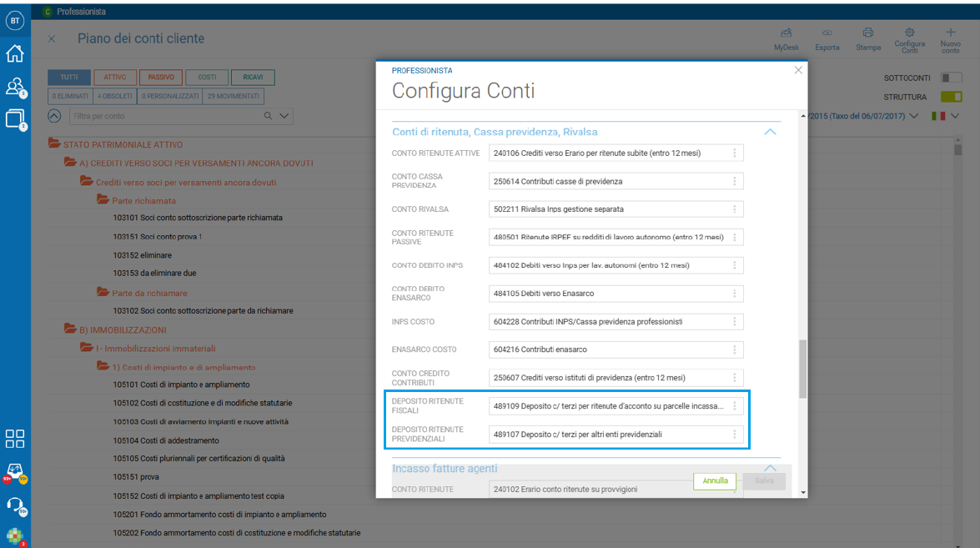The height and width of the screenshot is (548, 980).
Task: Filter by 4 OBSOLETI
Action: (115, 96)
